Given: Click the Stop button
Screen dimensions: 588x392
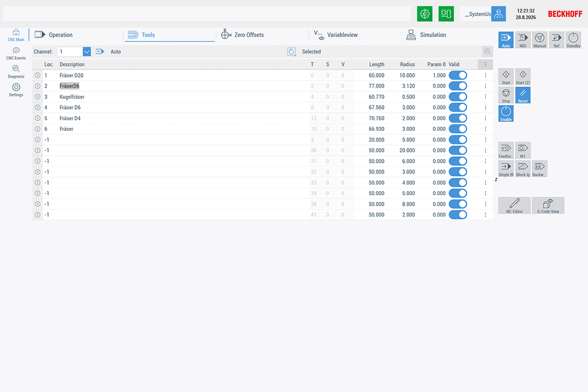Looking at the screenshot, I should pos(506,95).
